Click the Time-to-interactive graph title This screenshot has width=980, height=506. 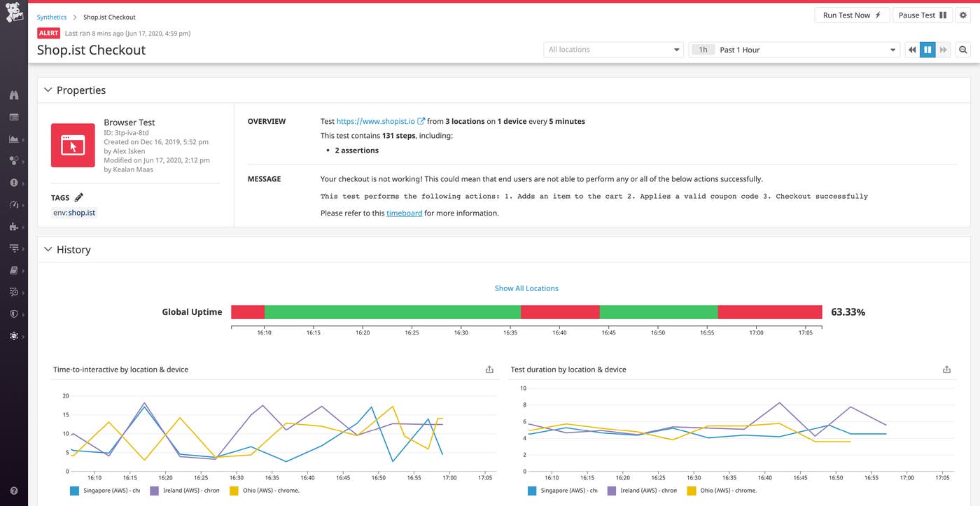(120, 370)
